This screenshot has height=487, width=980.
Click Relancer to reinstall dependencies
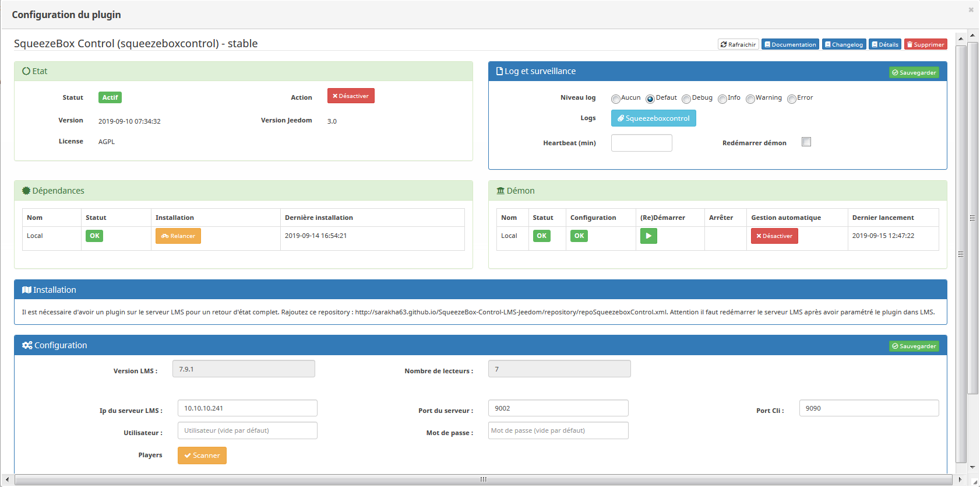coord(178,236)
